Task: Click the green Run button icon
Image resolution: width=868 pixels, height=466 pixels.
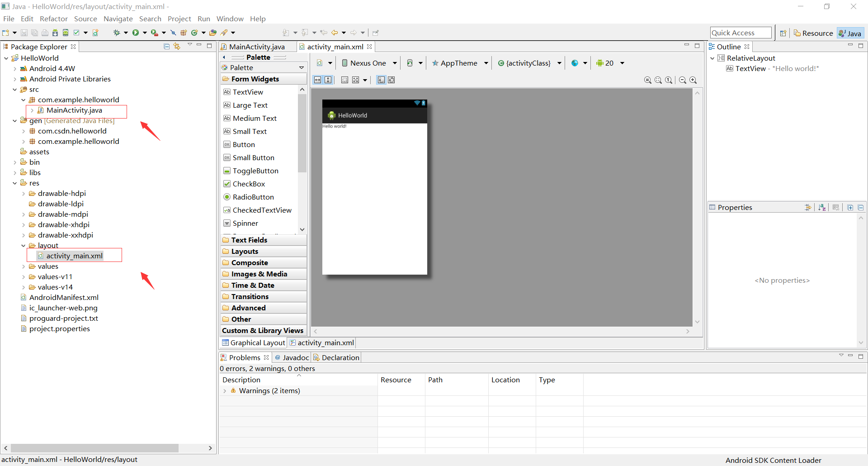Action: 135,33
